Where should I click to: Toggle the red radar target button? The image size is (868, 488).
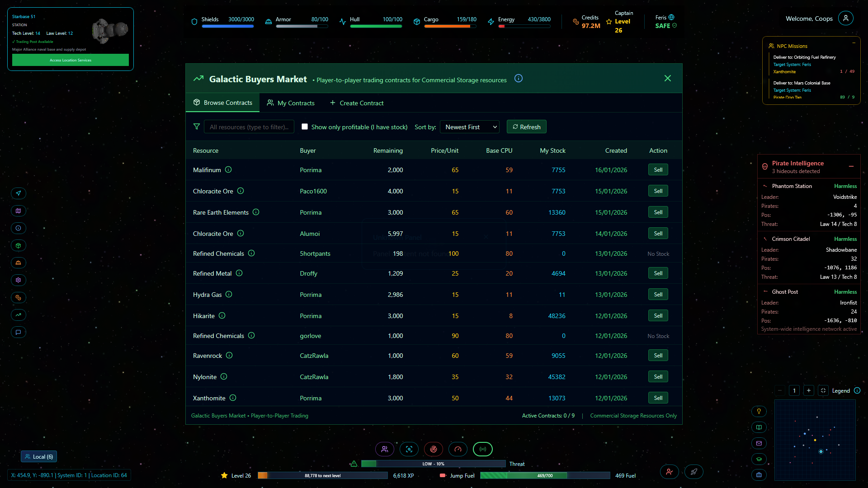(434, 449)
